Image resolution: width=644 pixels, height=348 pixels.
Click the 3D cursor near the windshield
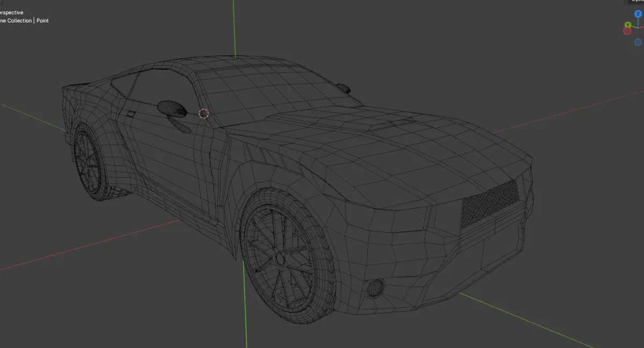203,113
